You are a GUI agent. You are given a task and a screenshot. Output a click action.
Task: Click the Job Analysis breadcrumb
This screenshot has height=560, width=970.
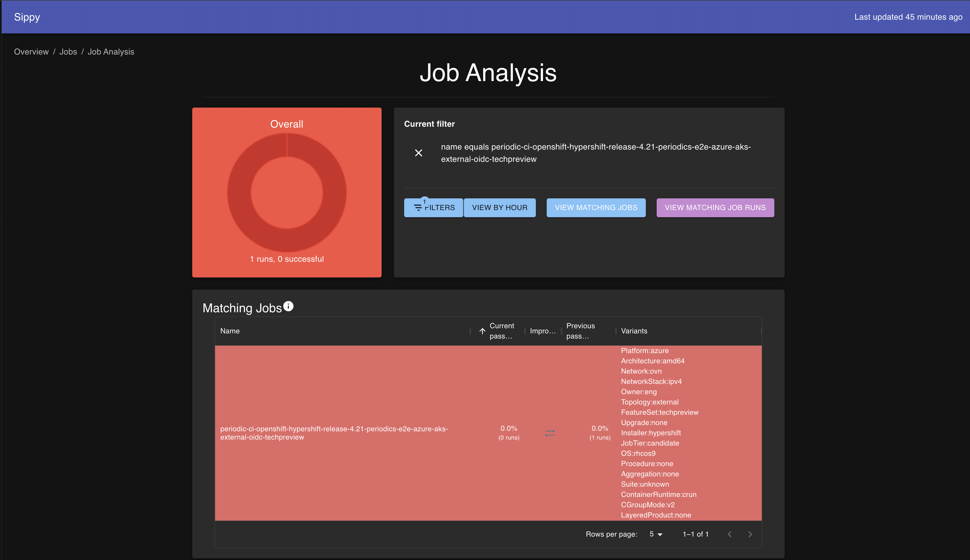coord(111,52)
